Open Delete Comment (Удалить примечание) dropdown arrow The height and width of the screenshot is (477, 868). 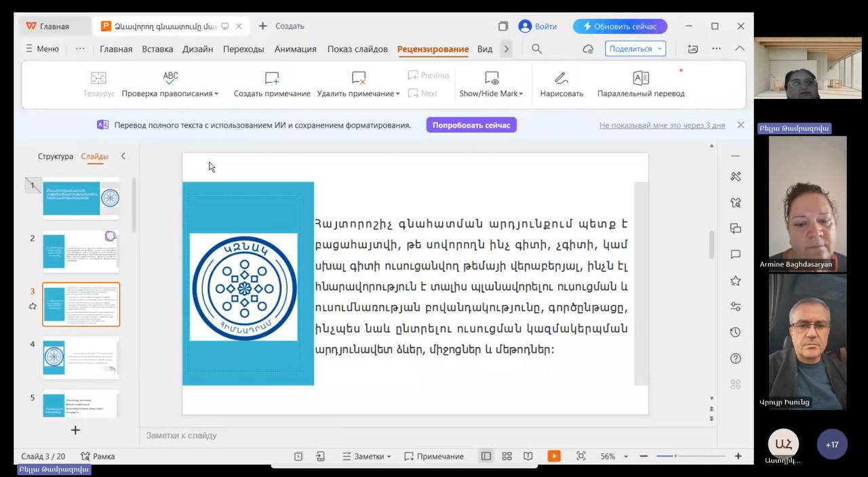tap(398, 94)
